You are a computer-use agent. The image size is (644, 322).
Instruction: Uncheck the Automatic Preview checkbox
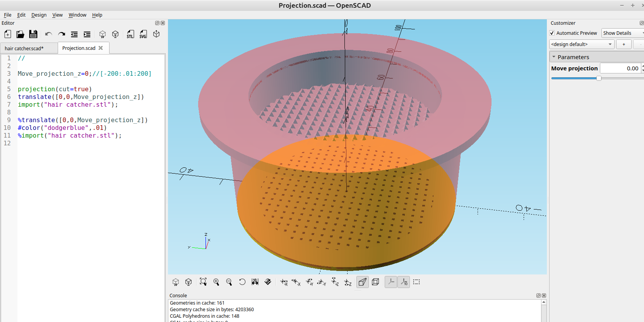pyautogui.click(x=552, y=33)
